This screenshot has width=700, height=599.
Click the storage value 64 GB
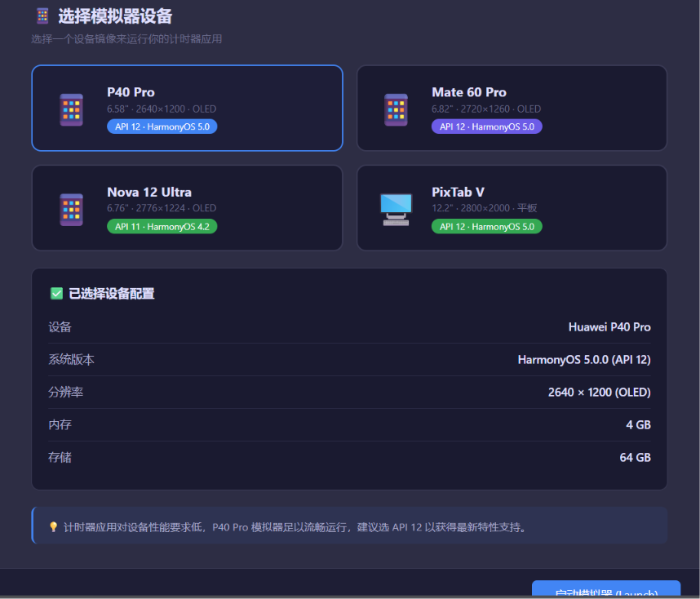tap(636, 457)
